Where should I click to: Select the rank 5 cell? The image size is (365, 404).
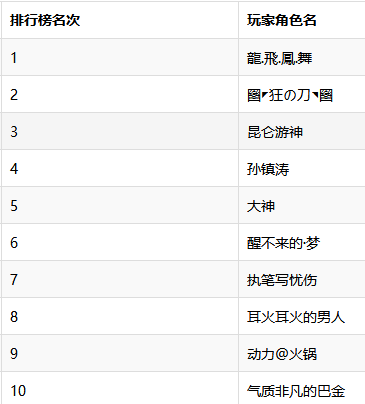[x=120, y=205]
